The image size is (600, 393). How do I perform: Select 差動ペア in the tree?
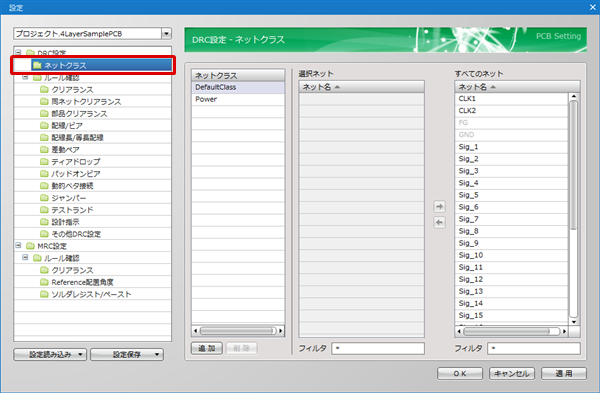(65, 150)
